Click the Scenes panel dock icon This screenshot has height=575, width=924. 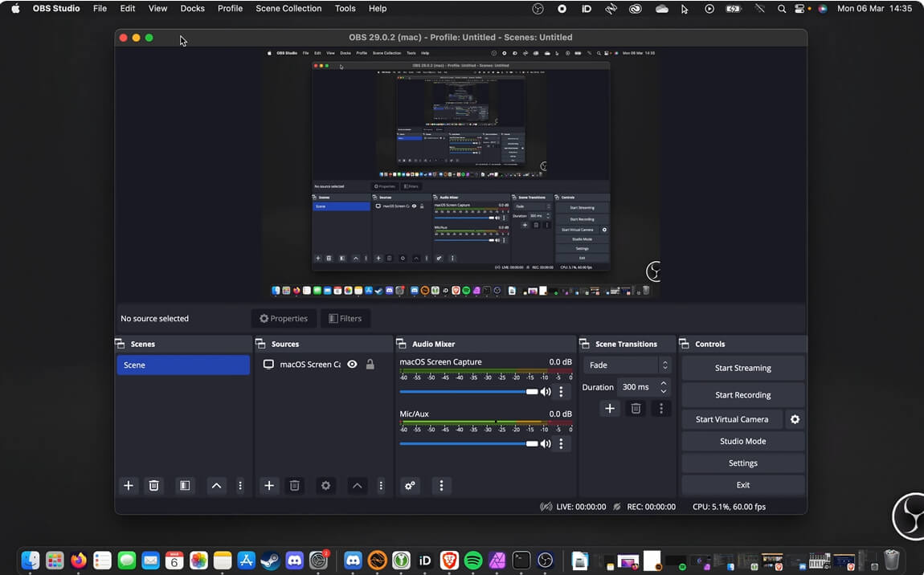click(x=120, y=344)
